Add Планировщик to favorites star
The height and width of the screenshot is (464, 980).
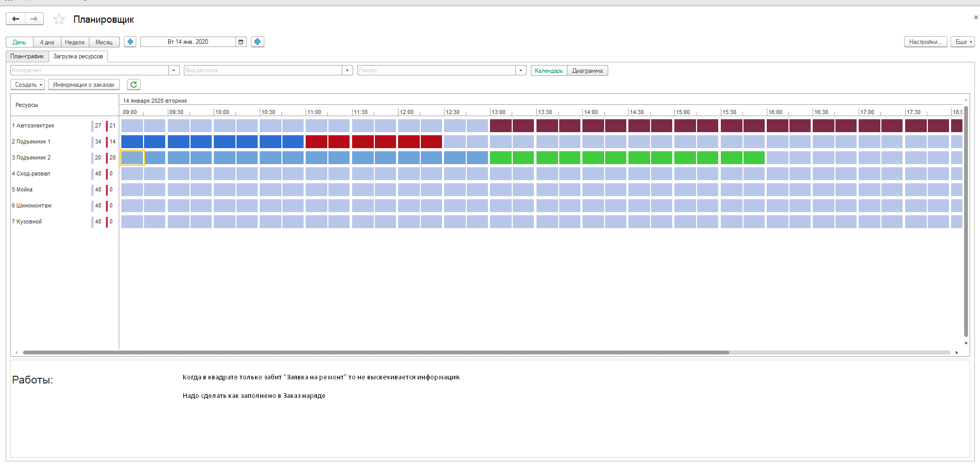59,20
